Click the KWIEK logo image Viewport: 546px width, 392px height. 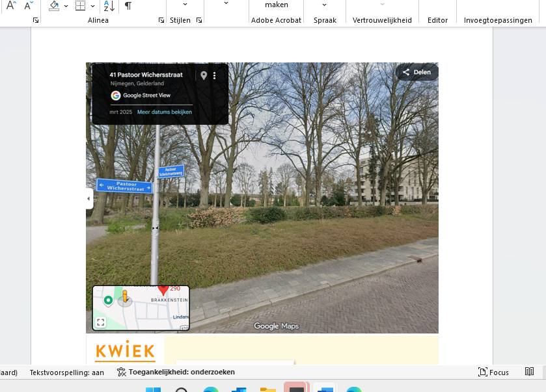125,350
